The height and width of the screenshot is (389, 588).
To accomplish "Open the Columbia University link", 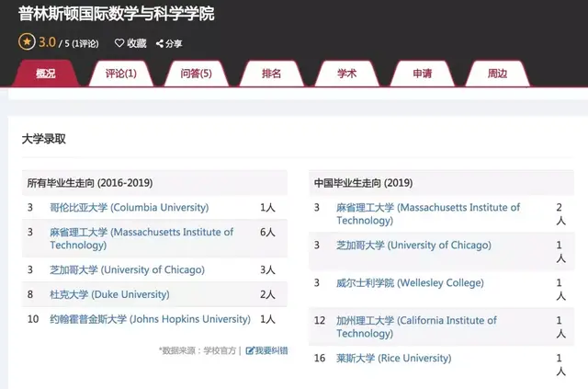I will [129, 207].
